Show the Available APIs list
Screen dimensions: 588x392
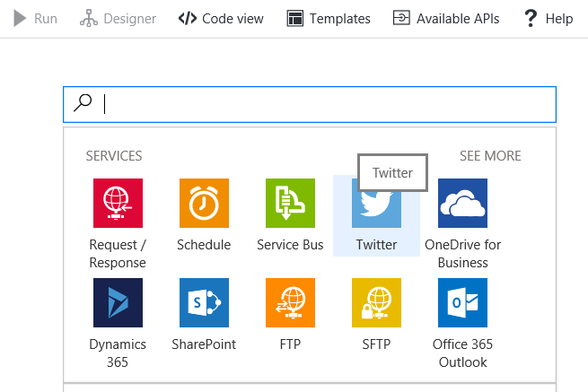pos(446,18)
